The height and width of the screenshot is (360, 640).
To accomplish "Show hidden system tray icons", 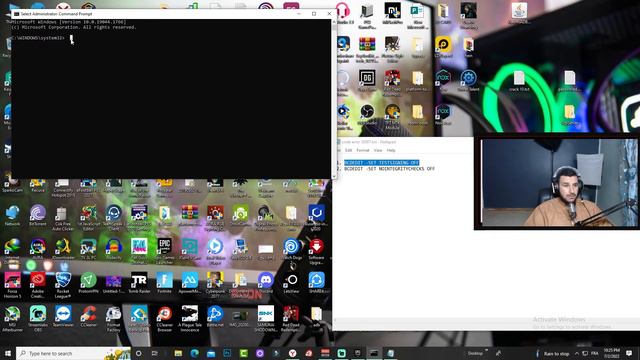I will pyautogui.click(x=577, y=353).
